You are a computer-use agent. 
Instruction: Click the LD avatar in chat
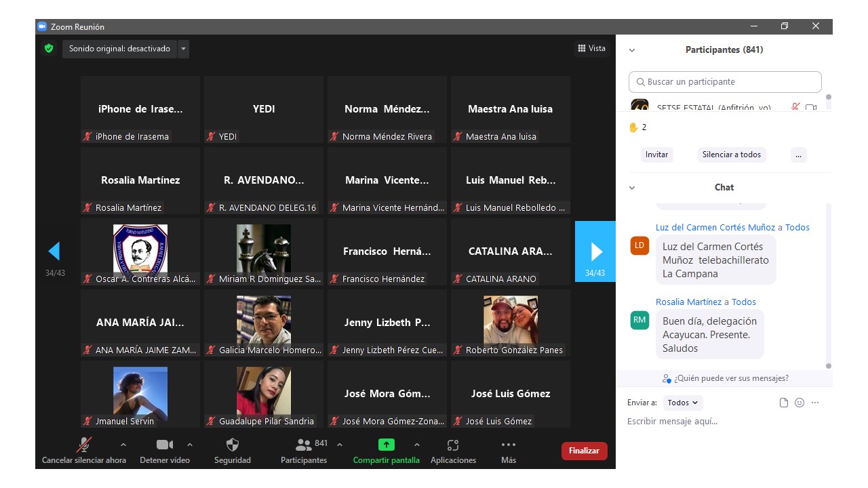639,245
